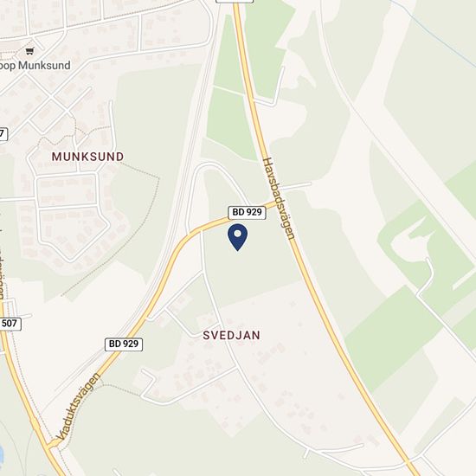Click the Viaduktsvägen and route 507 junction
476x476 pixels.
[x=50, y=444]
